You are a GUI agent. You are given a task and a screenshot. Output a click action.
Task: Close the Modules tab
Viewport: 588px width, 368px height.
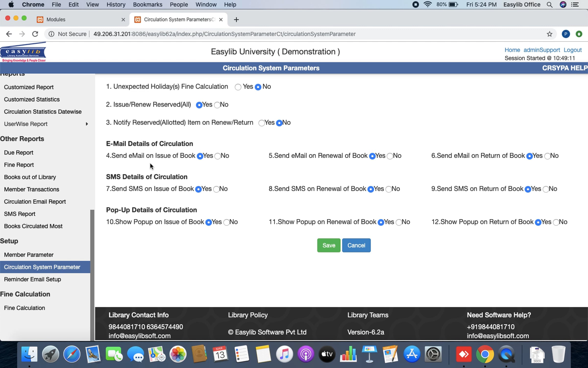pyautogui.click(x=123, y=20)
